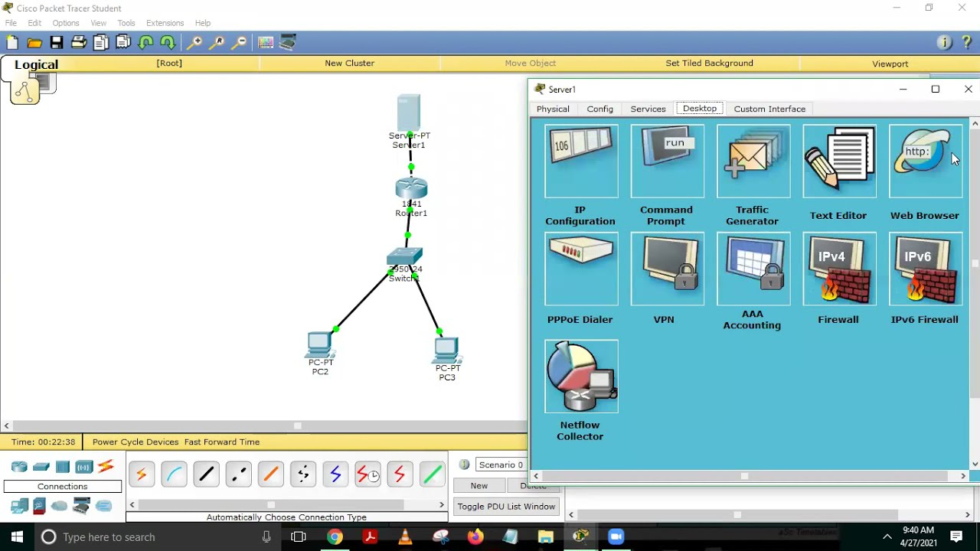Click the Redo green arrow icon

168,43
